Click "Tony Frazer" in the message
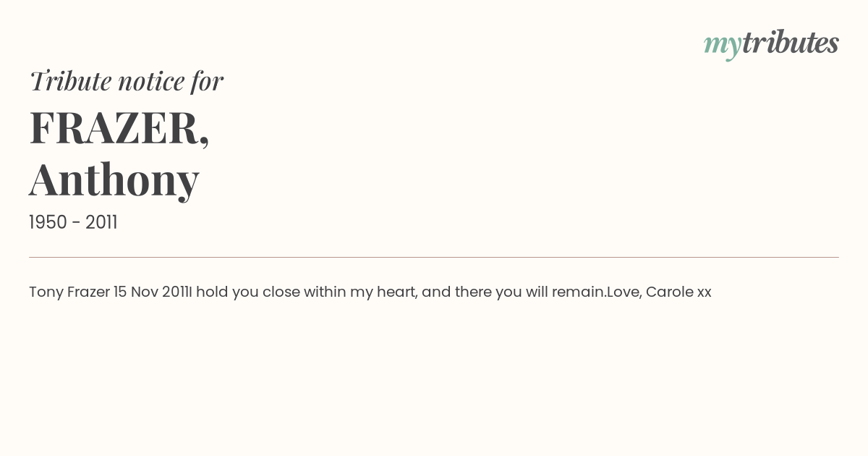The image size is (868, 456). 69,292
